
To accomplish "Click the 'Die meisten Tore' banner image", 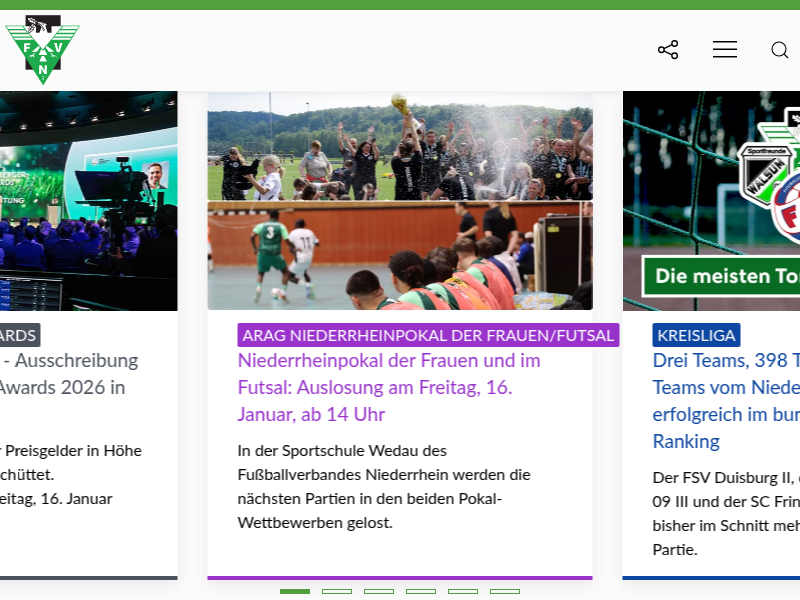I will click(x=712, y=201).
